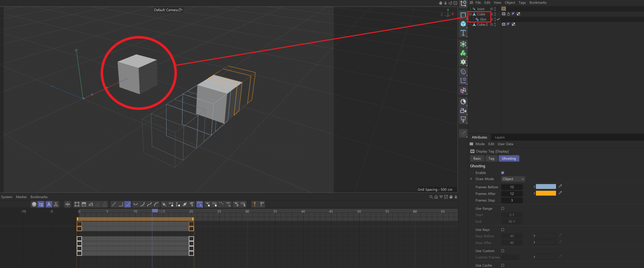Select the Ghosting tab button

[509, 159]
